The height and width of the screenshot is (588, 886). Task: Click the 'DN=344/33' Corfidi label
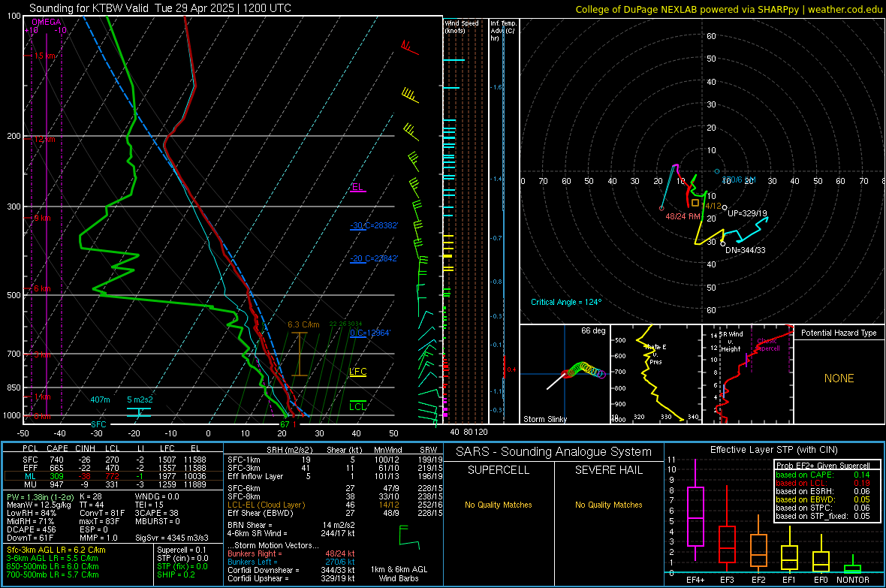[x=746, y=250]
